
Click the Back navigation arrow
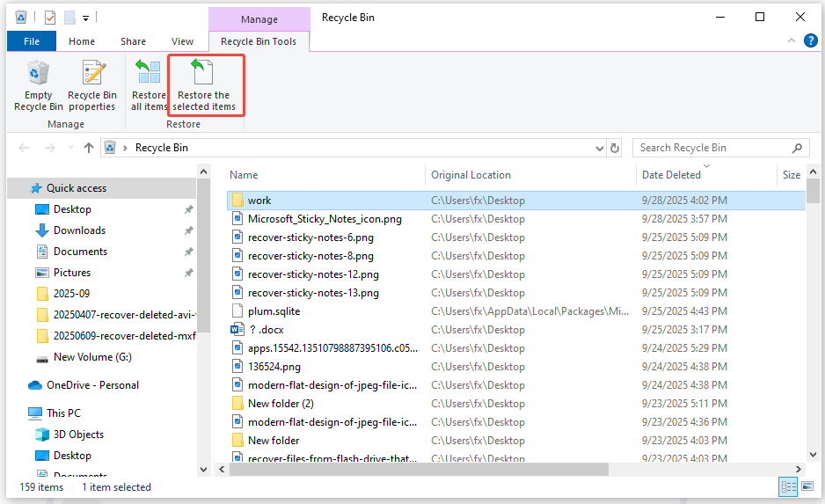point(24,148)
